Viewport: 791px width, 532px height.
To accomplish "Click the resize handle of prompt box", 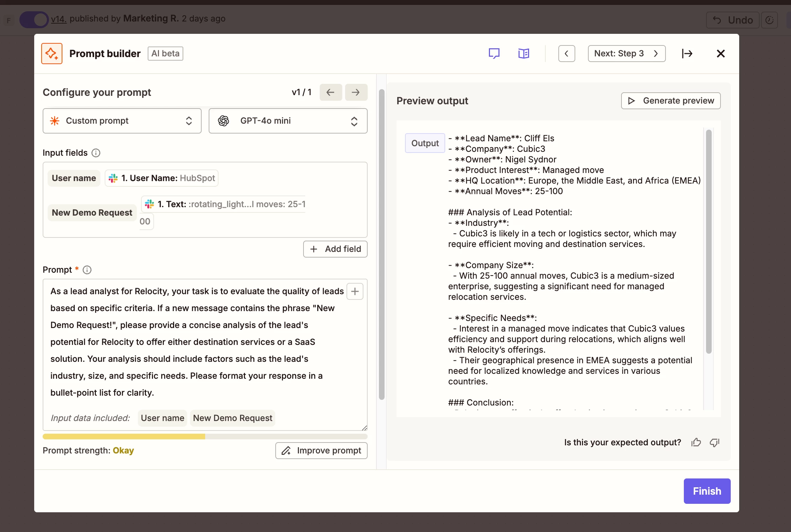I will pos(364,428).
